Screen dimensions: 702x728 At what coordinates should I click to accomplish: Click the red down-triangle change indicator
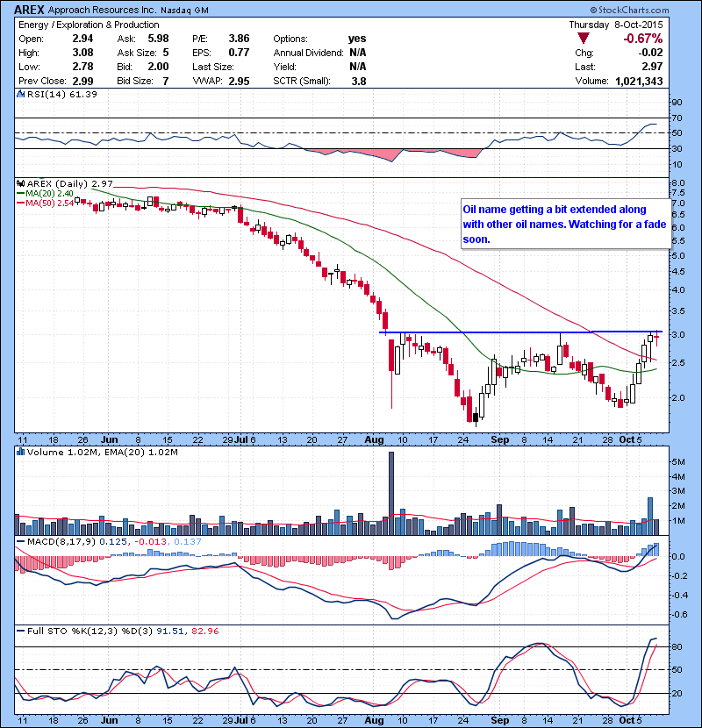[x=584, y=38]
